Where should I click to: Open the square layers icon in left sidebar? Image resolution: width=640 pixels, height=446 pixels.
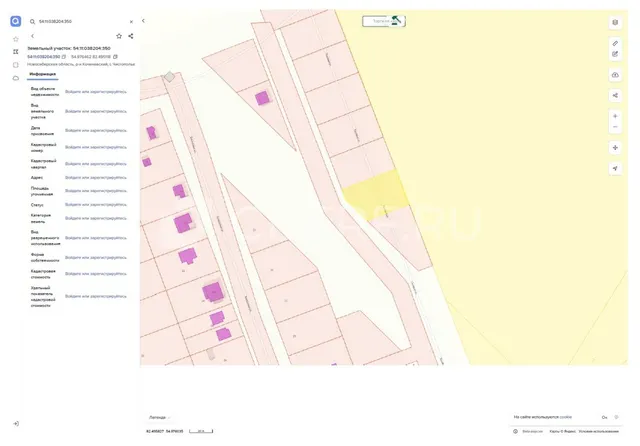[16, 65]
